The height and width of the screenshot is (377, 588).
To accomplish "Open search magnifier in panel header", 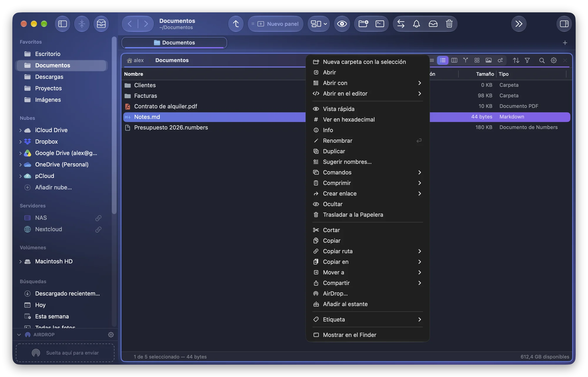I will pyautogui.click(x=542, y=60).
